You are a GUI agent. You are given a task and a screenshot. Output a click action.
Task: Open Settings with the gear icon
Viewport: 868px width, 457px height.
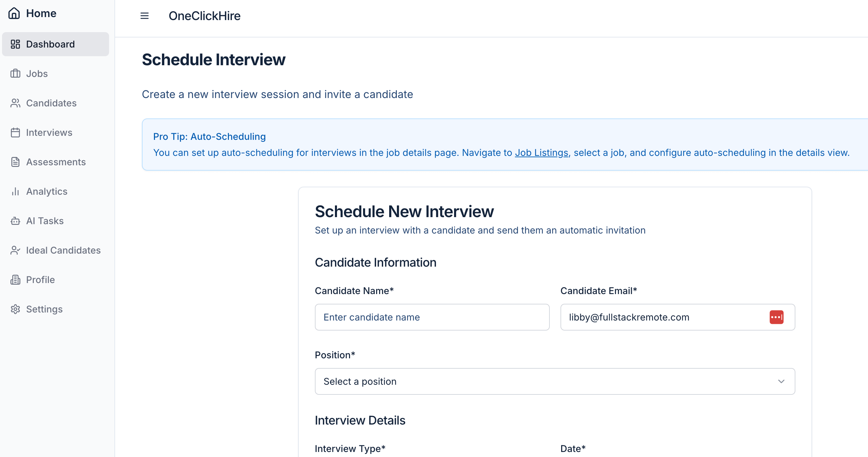15,309
